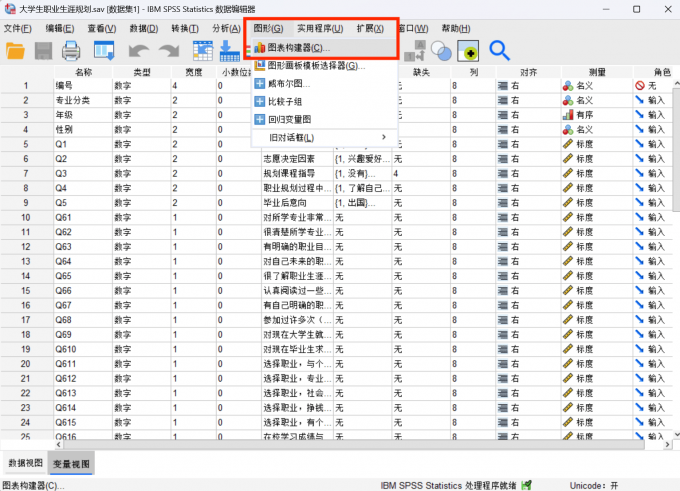Open the 帮助 menu
This screenshot has width=680, height=491.
click(456, 29)
